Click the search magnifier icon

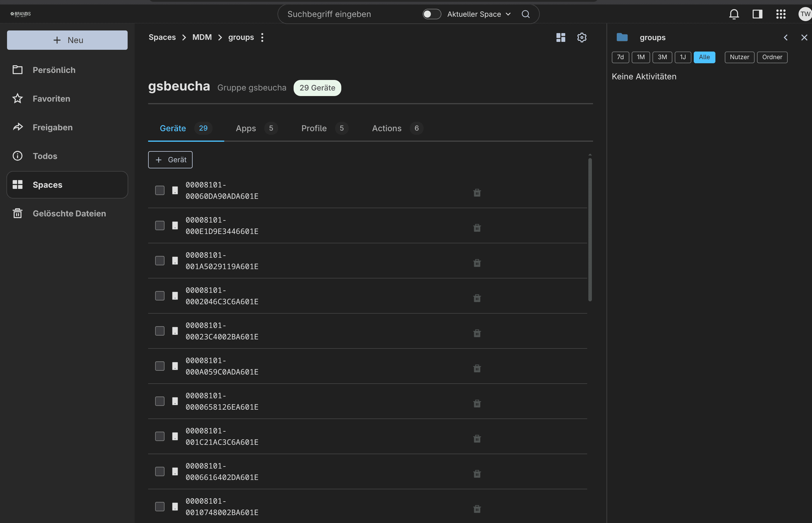(x=525, y=14)
